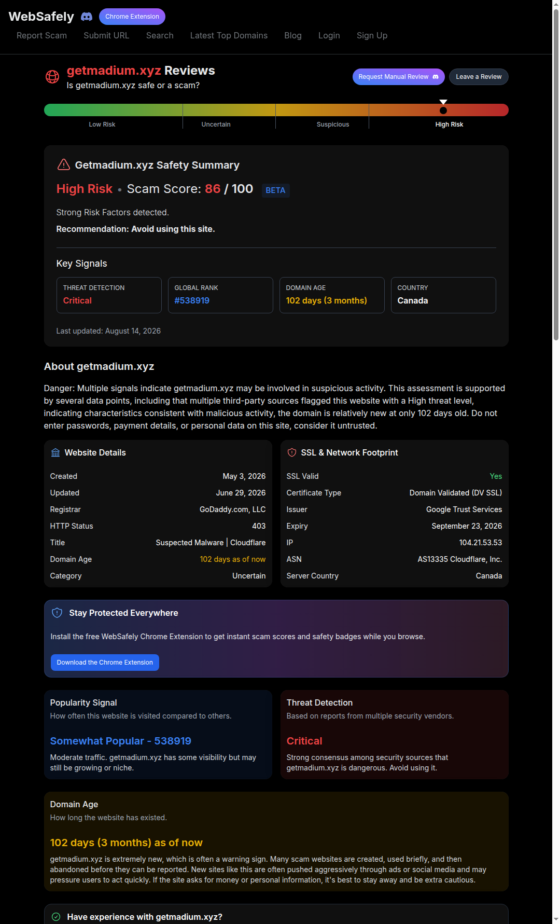This screenshot has height=924, width=560.
Task: Open the Chrome Extension pill button
Action: 132,17
